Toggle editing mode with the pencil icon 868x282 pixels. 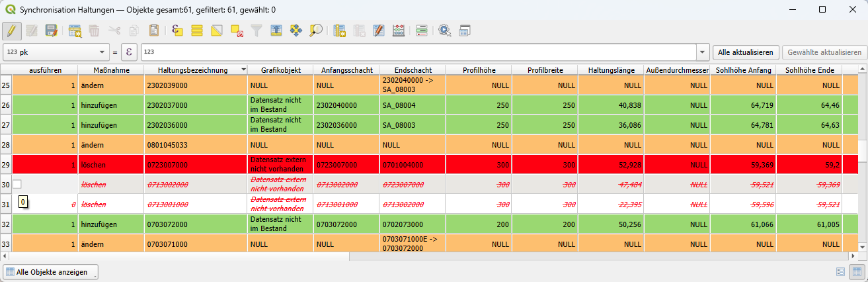pos(11,30)
